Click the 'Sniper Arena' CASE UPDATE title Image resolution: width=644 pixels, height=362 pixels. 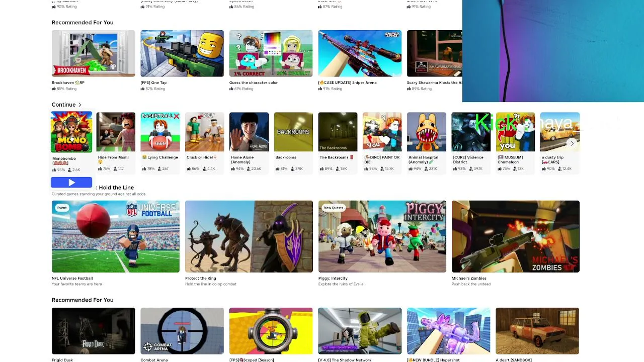[x=348, y=82]
